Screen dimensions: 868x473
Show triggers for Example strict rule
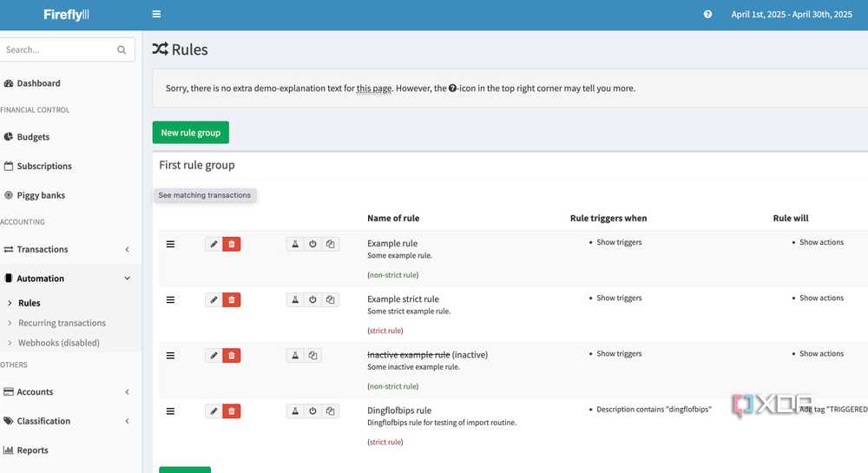[x=619, y=299]
